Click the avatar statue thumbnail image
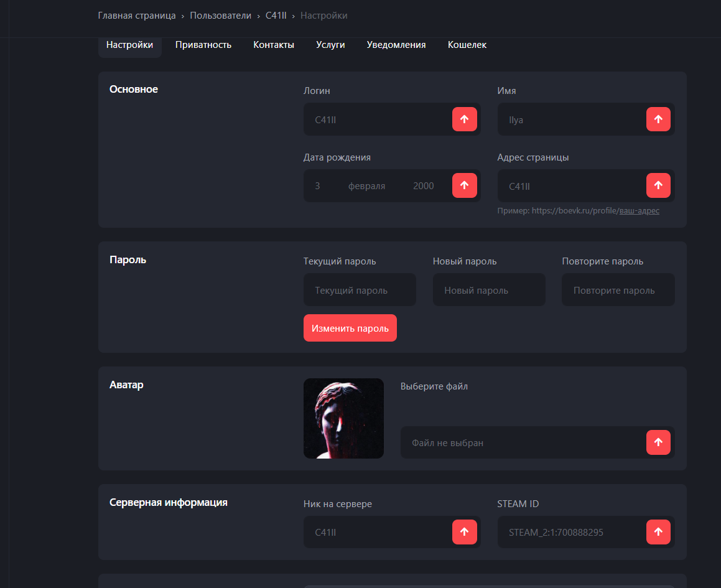 pyautogui.click(x=343, y=418)
